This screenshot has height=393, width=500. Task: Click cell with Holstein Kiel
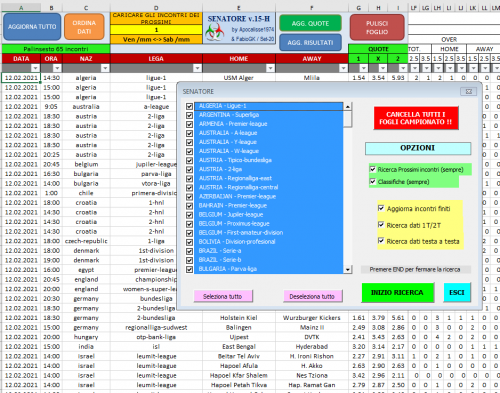tap(239, 318)
